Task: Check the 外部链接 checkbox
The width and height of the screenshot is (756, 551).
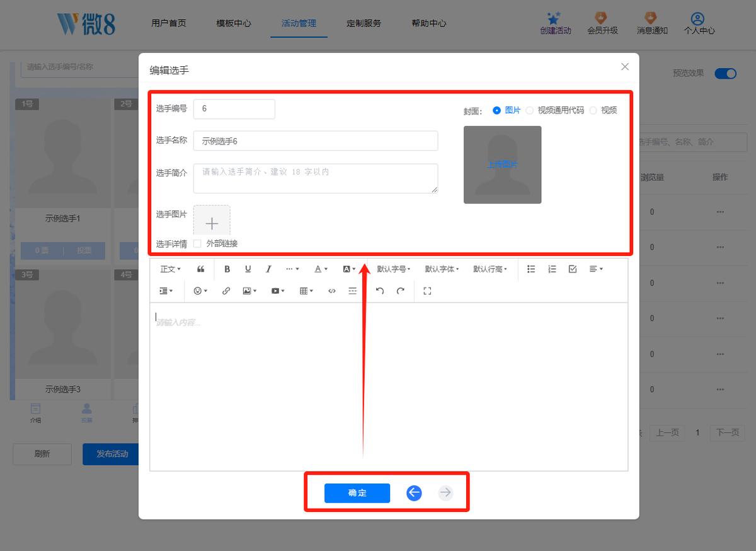Action: pyautogui.click(x=197, y=243)
